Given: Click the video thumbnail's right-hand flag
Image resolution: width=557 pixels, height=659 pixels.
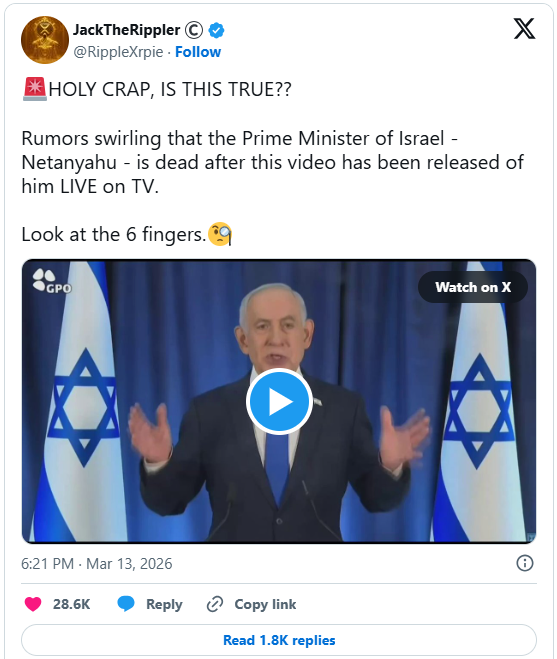Looking at the screenshot, I should (479, 401).
